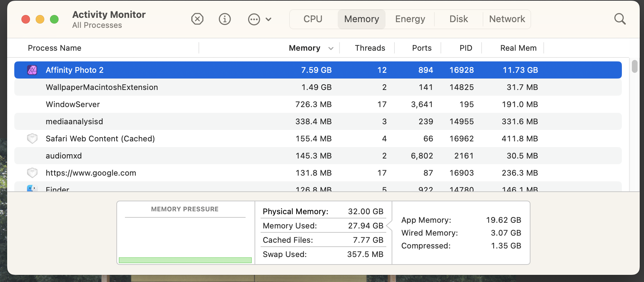The image size is (644, 282).
Task: Click the Safari Web Content shield icon
Action: click(32, 139)
